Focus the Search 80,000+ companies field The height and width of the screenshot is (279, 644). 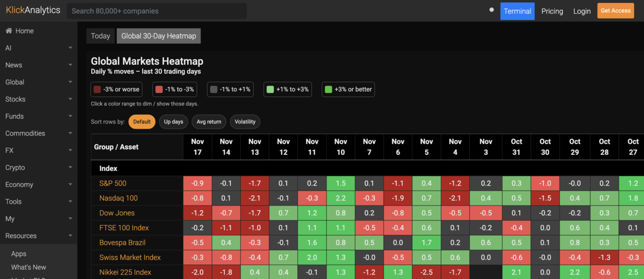(x=157, y=11)
